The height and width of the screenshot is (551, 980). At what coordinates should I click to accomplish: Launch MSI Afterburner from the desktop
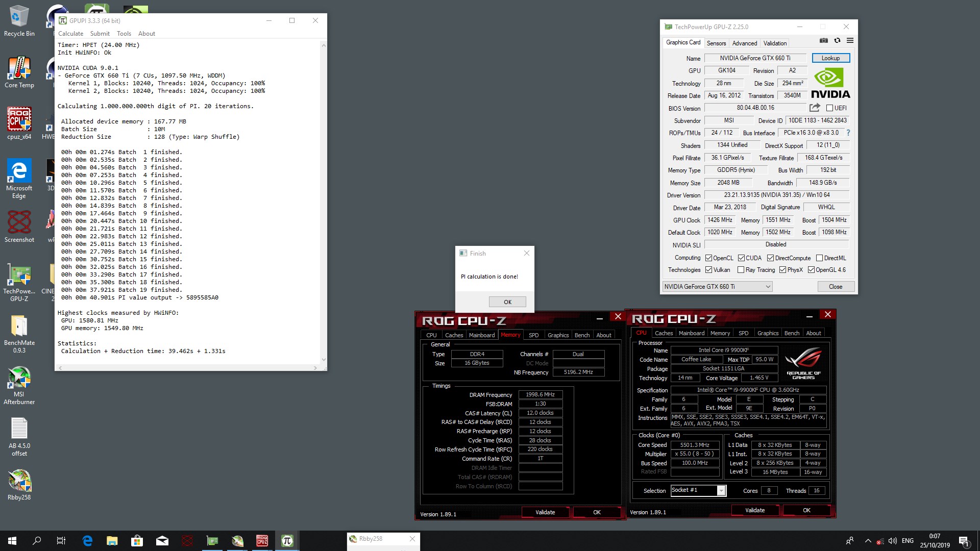(x=19, y=385)
